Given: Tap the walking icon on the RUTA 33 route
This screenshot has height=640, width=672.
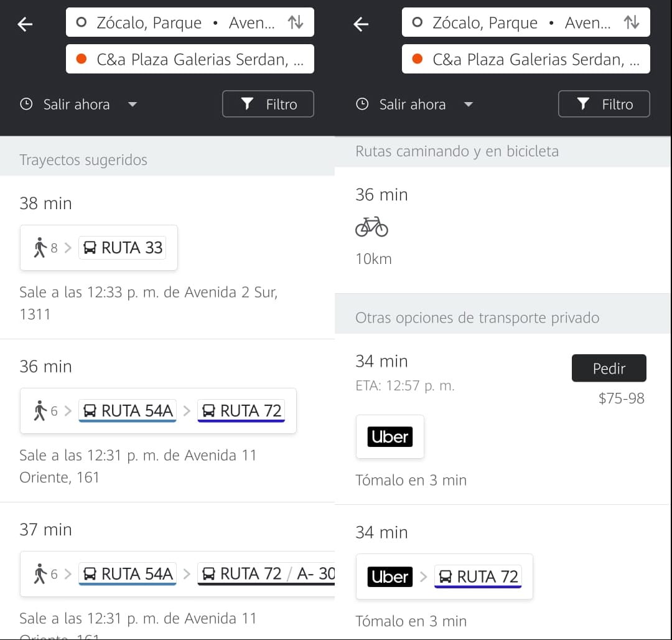Looking at the screenshot, I should pyautogui.click(x=39, y=247).
